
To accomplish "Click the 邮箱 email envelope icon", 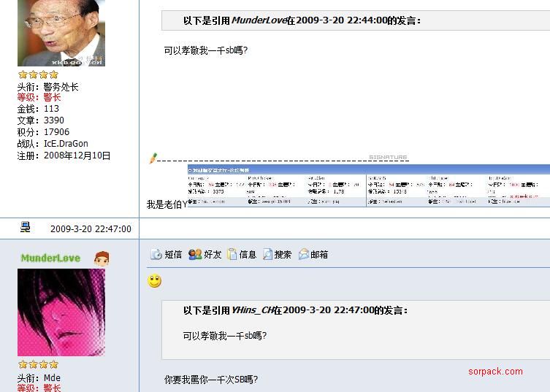I will pos(304,254).
